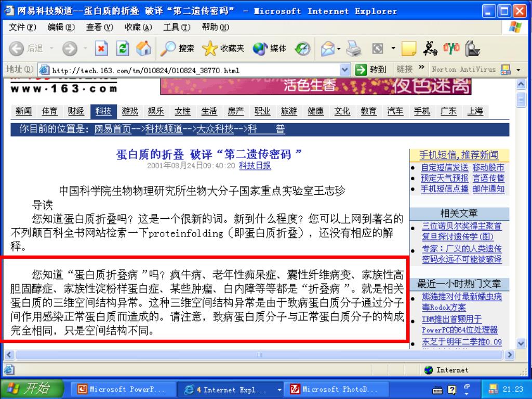Click the question mark tray icon

(x=452, y=390)
